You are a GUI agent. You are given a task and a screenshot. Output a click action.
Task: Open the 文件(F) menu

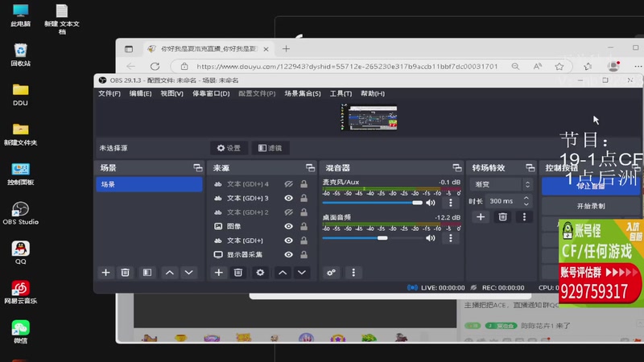pyautogui.click(x=109, y=93)
